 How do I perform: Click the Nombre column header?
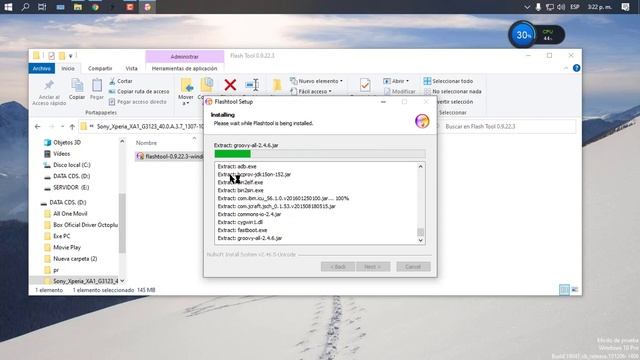coord(146,143)
